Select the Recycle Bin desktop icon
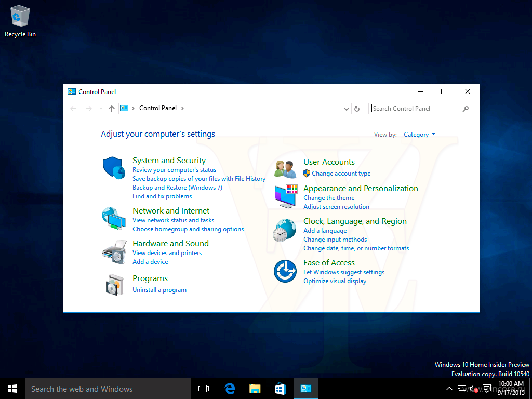532x399 pixels. (x=20, y=21)
